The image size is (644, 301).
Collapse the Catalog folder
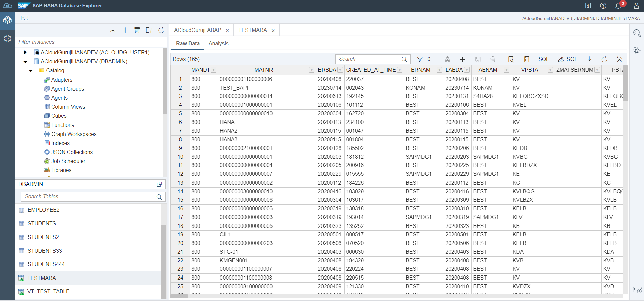point(31,71)
